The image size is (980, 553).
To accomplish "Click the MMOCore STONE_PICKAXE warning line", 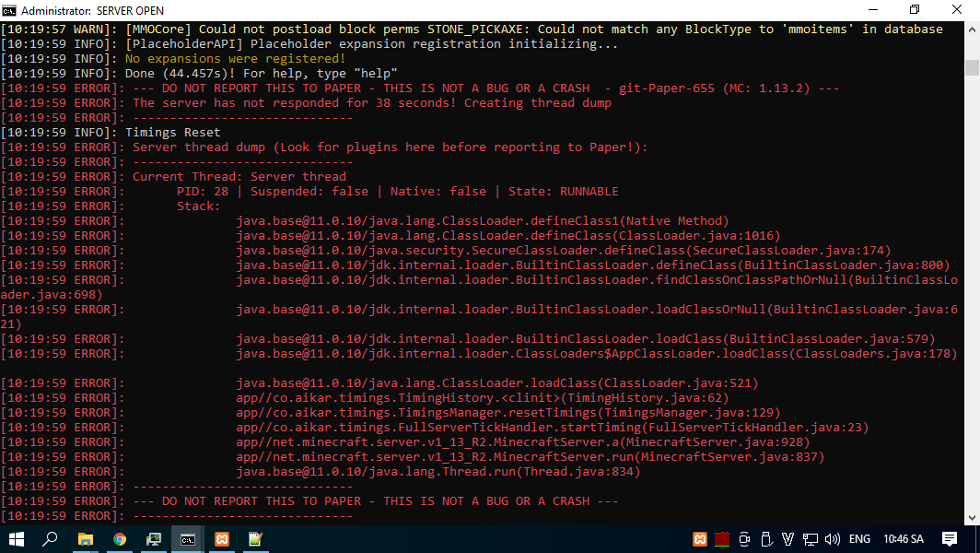I will click(472, 29).
